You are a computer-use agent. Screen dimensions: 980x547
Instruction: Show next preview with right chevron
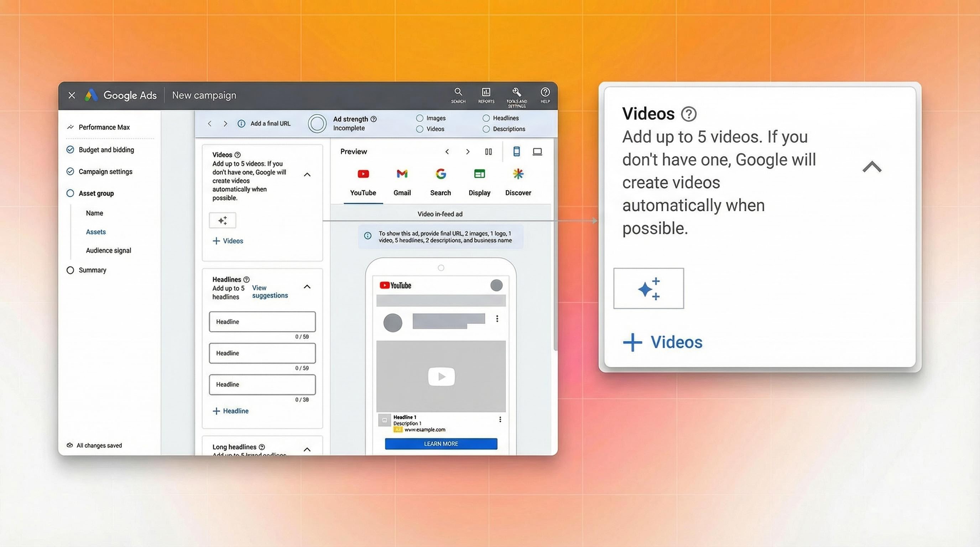[x=468, y=151]
